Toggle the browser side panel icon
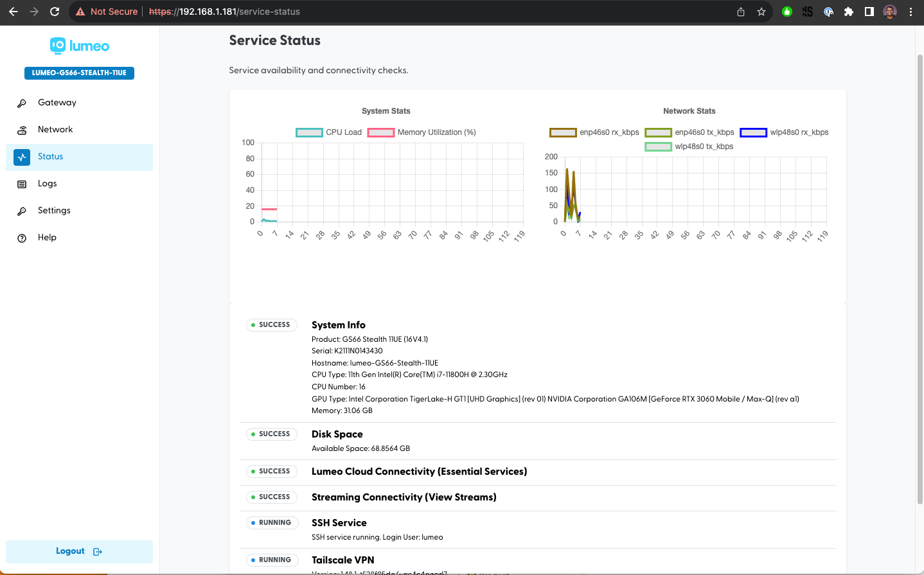This screenshot has height=575, width=924. (869, 12)
